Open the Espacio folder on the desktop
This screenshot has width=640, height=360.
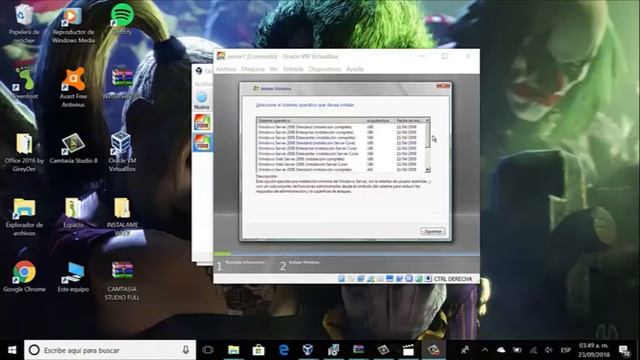point(73,212)
